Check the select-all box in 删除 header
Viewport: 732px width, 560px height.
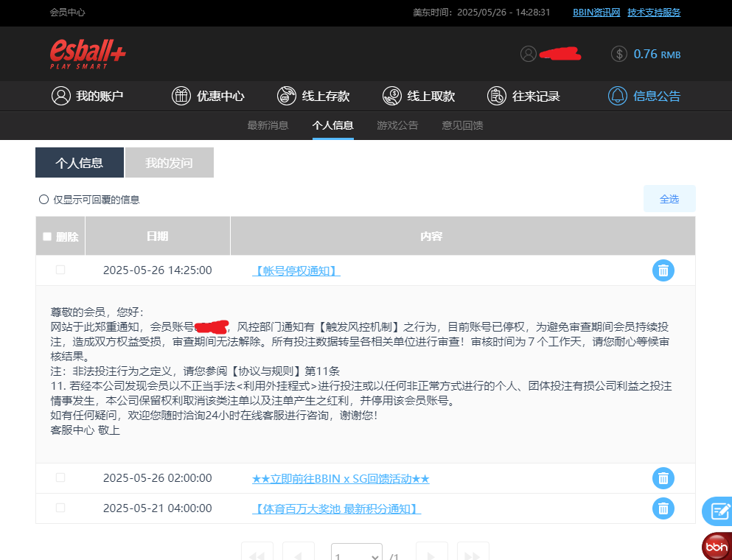click(x=47, y=237)
